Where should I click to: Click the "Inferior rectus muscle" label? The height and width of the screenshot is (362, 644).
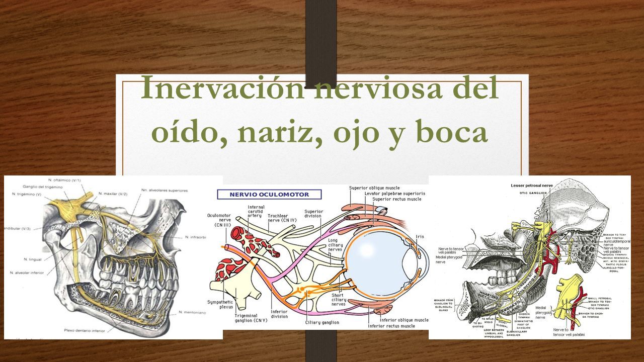pos(391,326)
